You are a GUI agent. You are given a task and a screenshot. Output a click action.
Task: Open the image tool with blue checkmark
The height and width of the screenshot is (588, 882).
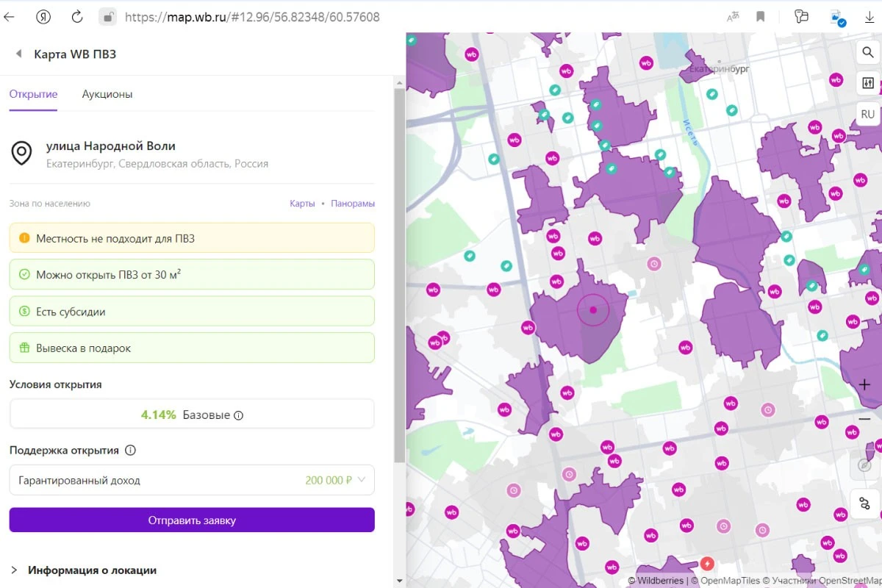836,17
